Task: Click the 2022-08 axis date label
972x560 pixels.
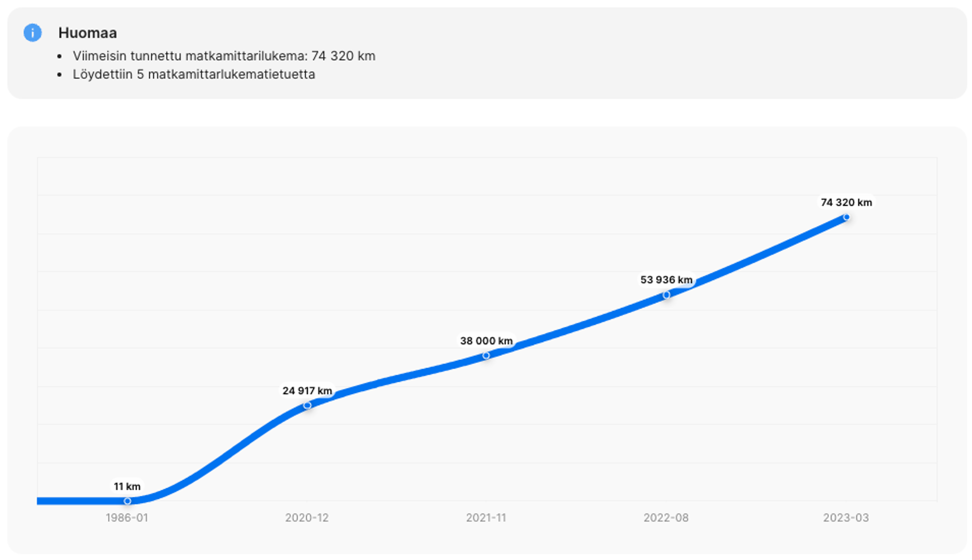Action: pos(666,518)
